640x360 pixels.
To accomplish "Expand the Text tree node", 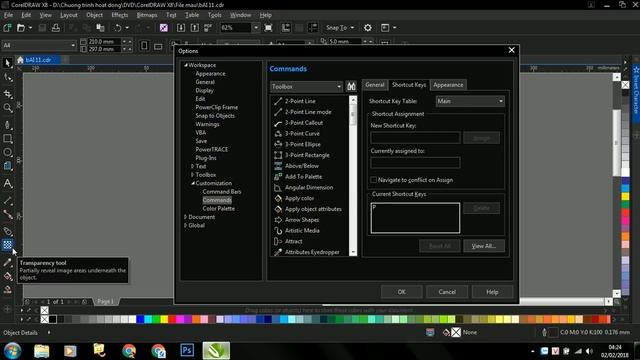I will click(193, 166).
